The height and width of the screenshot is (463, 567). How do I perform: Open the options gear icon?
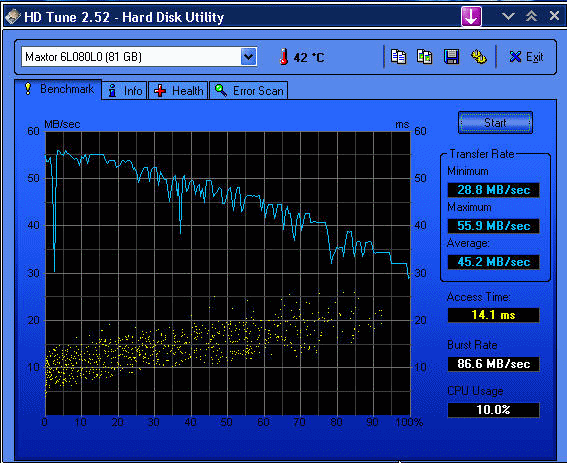tap(478, 57)
